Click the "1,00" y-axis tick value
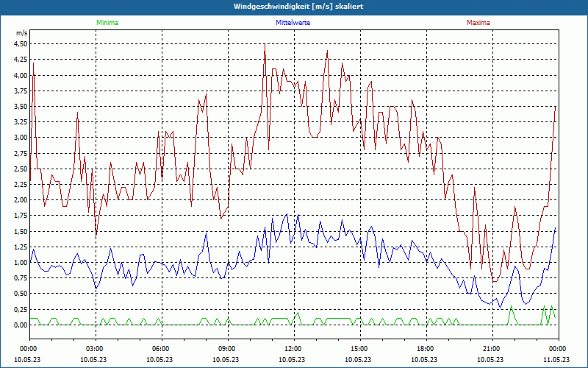This screenshot has height=368, width=588. [x=21, y=263]
